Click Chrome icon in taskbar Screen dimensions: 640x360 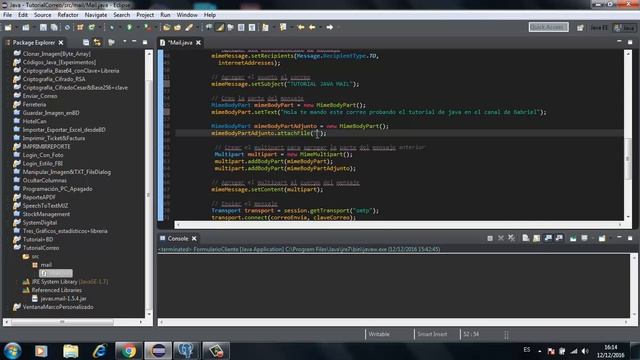[x=128, y=351]
